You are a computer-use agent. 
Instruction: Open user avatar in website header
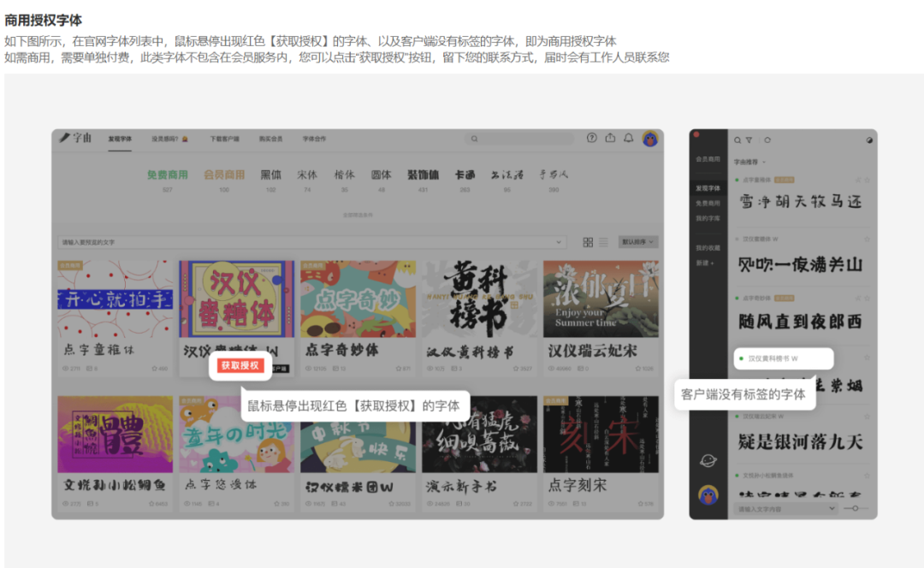coord(650,139)
